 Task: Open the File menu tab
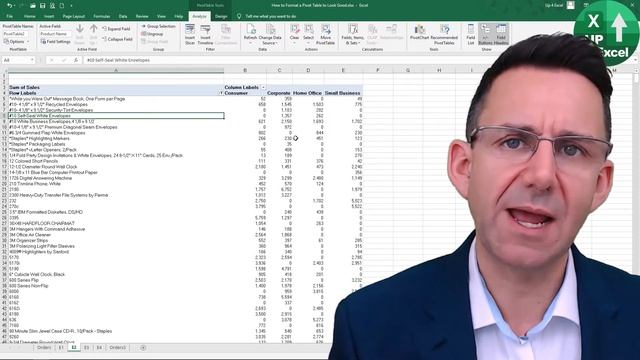(9, 16)
